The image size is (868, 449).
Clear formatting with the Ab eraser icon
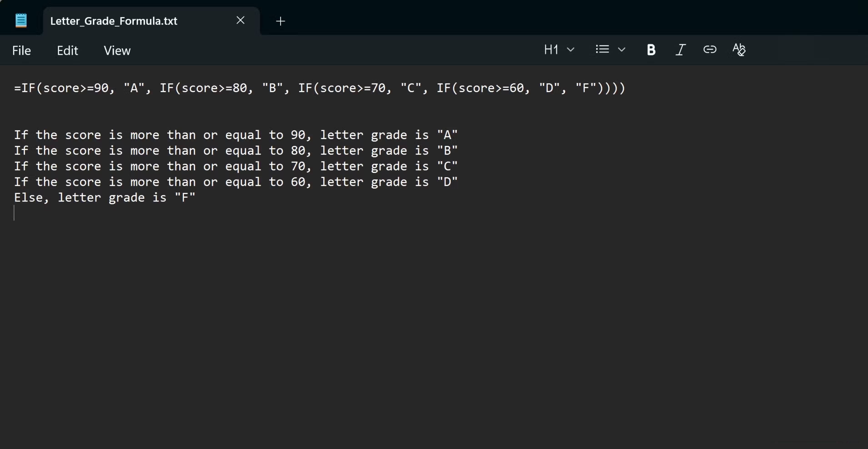[x=739, y=50]
